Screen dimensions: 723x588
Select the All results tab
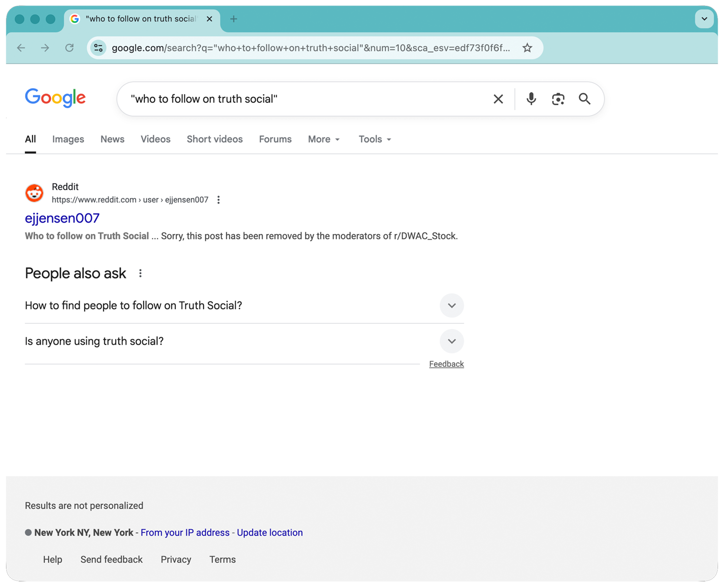[30, 140]
